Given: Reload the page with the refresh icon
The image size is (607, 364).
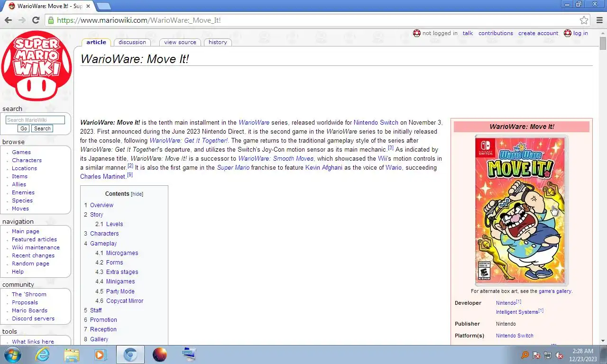Looking at the screenshot, I should (x=36, y=20).
